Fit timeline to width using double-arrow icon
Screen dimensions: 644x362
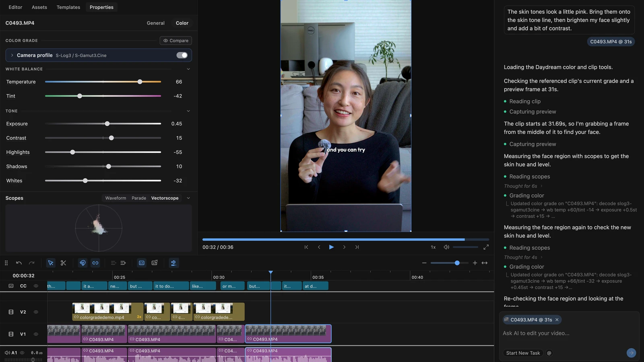click(485, 263)
